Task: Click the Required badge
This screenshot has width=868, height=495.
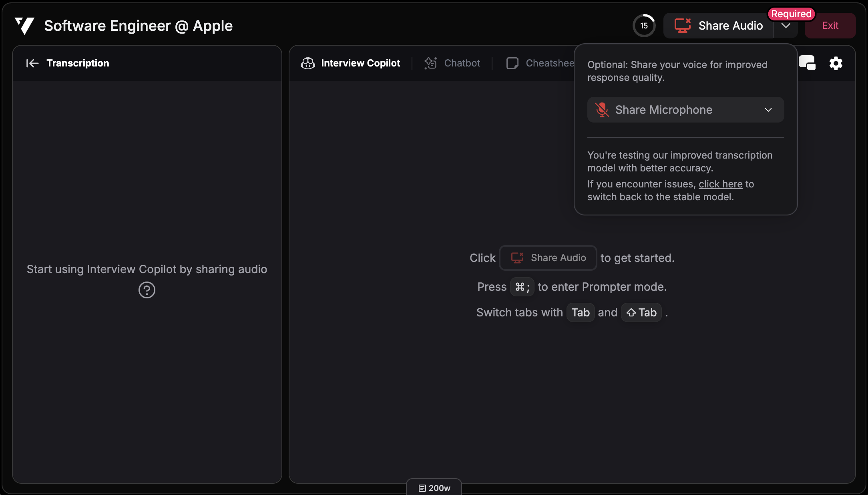Action: click(x=791, y=14)
